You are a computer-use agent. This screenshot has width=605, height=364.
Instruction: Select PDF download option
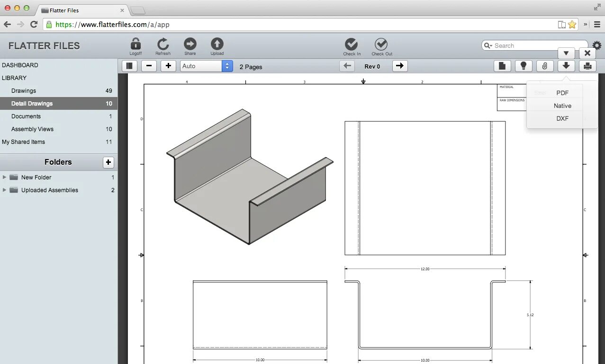[x=562, y=93]
